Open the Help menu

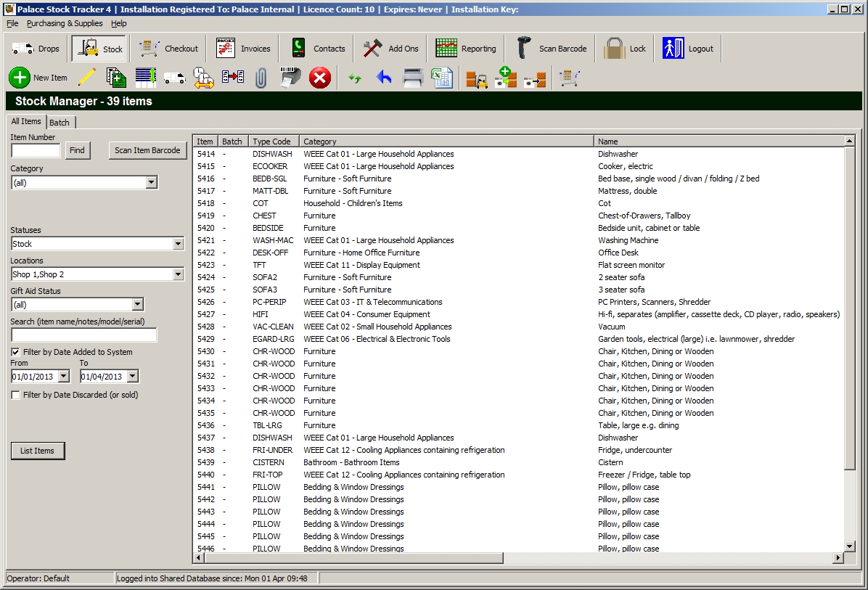(118, 23)
